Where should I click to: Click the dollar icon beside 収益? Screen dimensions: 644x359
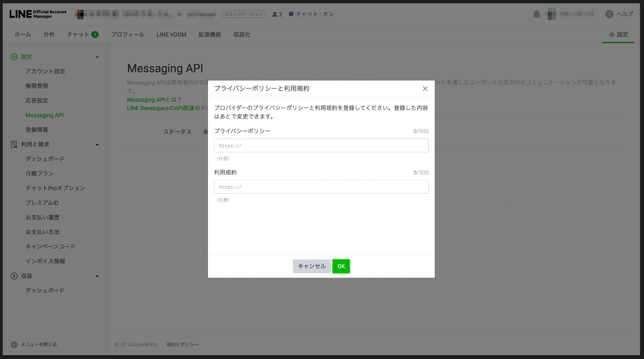(x=14, y=276)
